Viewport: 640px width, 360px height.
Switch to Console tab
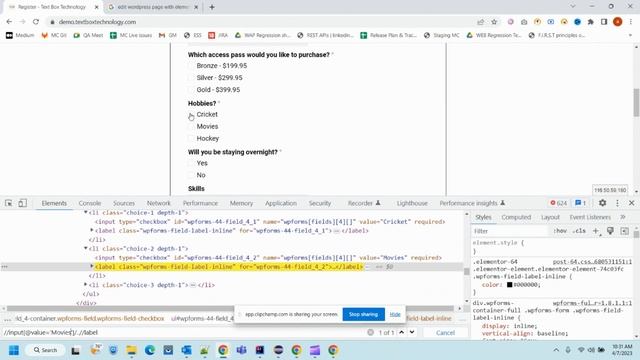click(x=89, y=203)
